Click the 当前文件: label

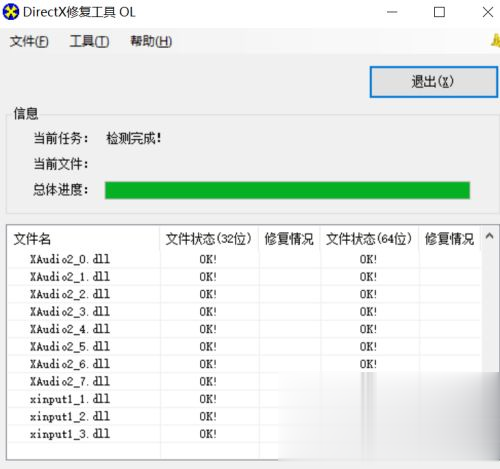61,164
